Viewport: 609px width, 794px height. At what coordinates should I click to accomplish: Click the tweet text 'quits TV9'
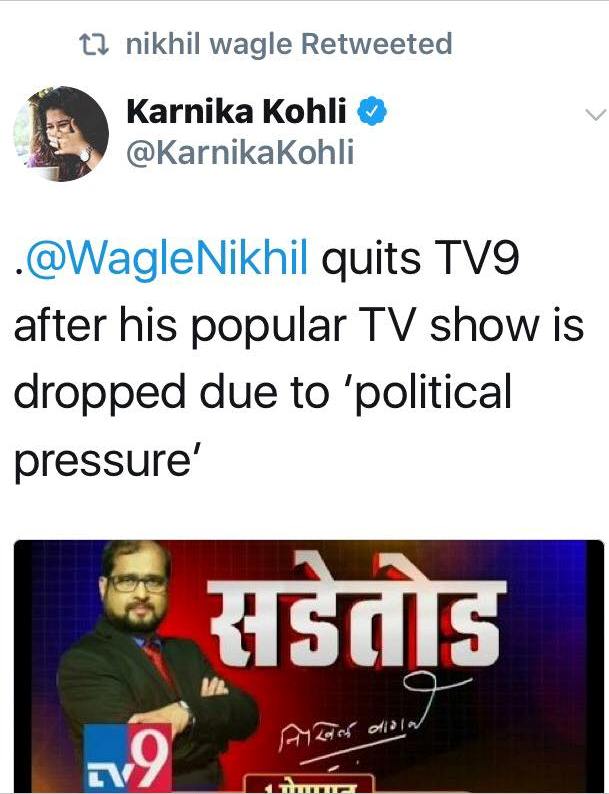420,259
